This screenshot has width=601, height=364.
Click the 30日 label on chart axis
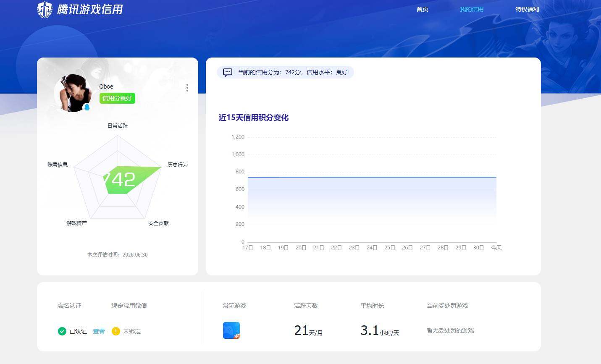[x=478, y=248]
